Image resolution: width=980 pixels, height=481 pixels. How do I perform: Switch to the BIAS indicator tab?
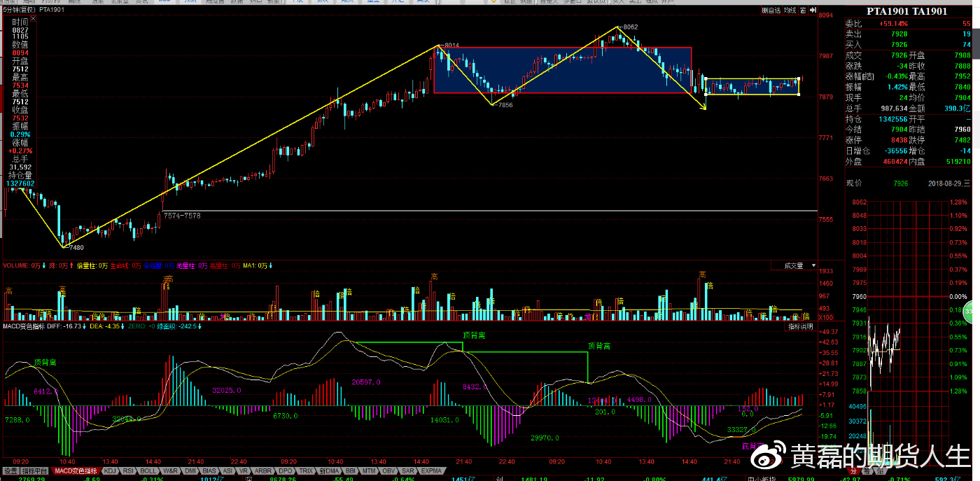coord(209,470)
